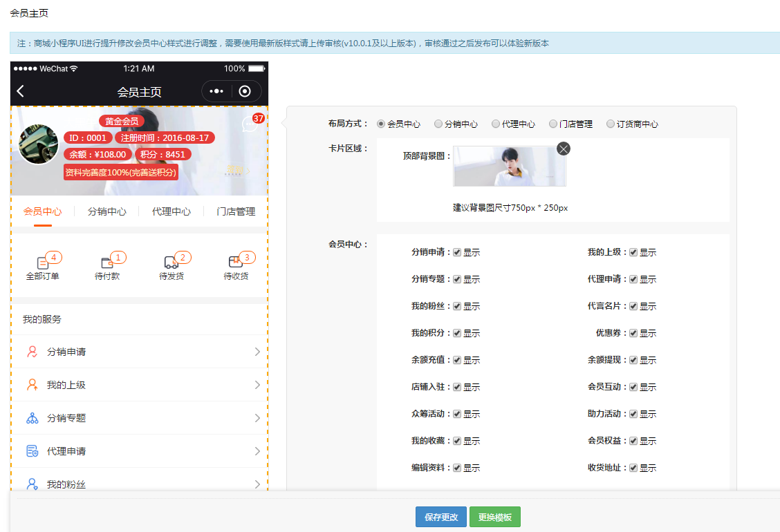Switch to 会员中心 tab in preview
The height and width of the screenshot is (532, 780).
pyautogui.click(x=43, y=212)
